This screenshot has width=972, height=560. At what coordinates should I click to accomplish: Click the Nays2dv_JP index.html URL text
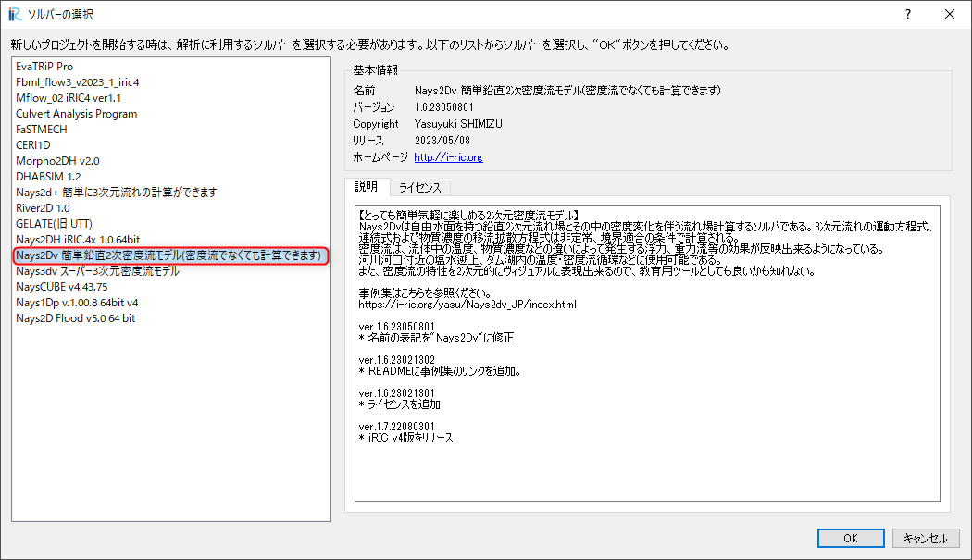coord(467,305)
